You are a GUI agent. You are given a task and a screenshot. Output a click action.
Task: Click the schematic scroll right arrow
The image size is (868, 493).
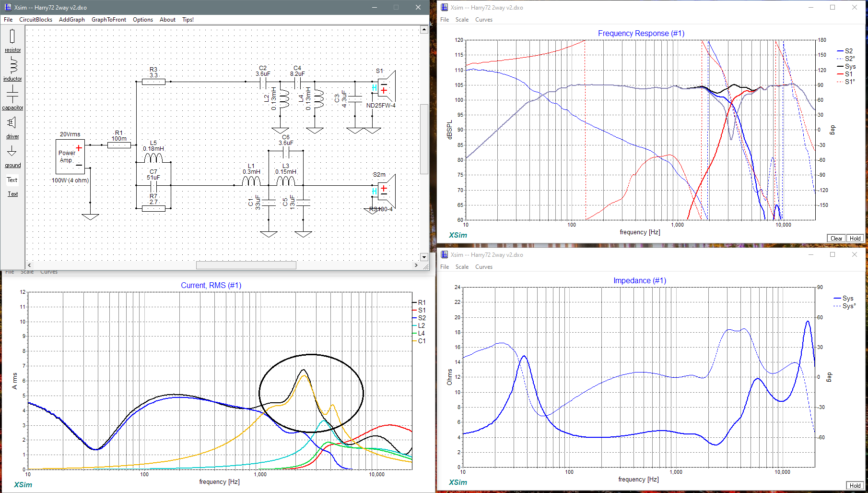416,265
